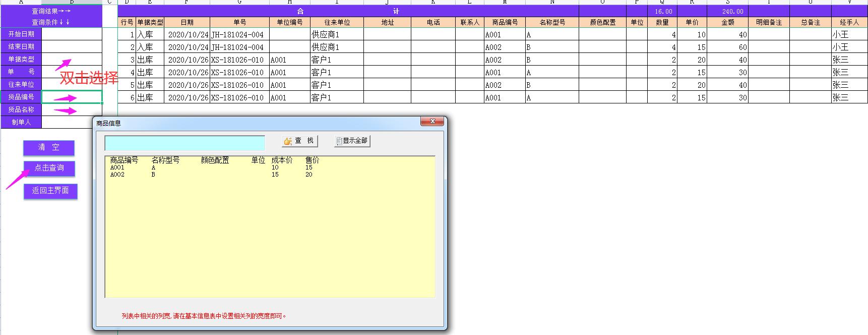Screen dimensions: 868x335
Task: Click XS-181026-010 cell in row 6
Action: point(240,97)
